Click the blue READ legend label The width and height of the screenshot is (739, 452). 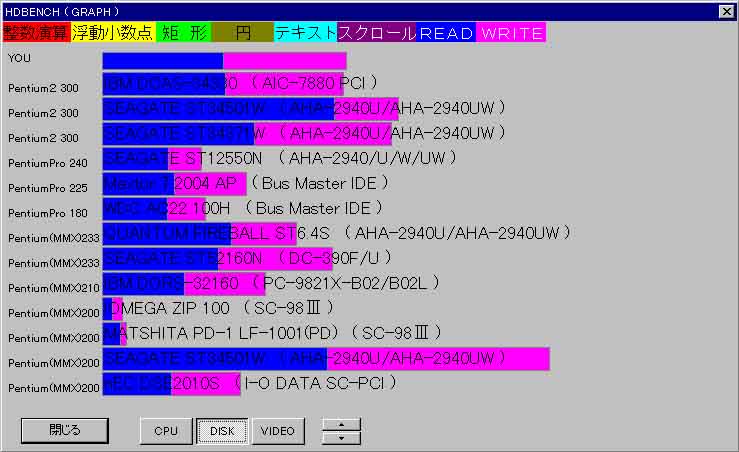[446, 33]
